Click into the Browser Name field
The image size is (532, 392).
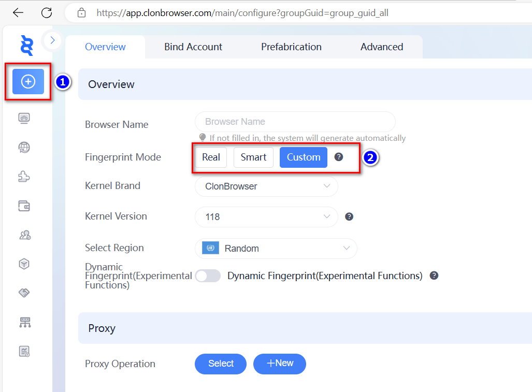click(x=295, y=122)
